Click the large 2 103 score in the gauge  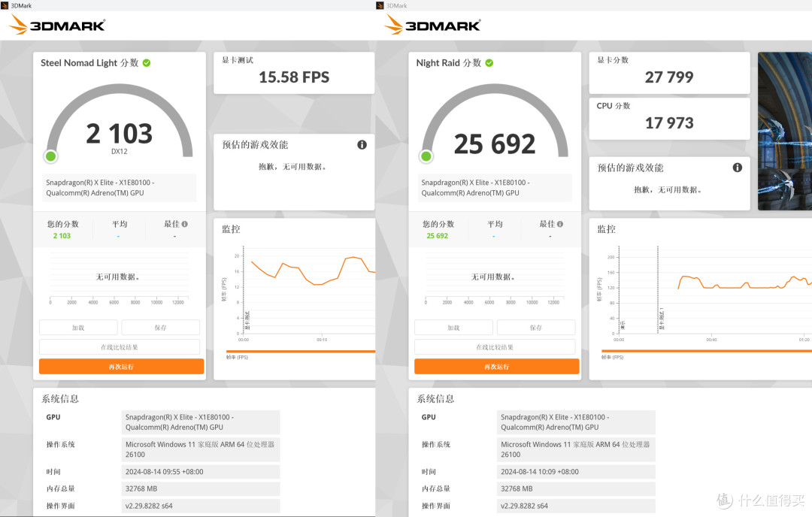pyautogui.click(x=119, y=134)
